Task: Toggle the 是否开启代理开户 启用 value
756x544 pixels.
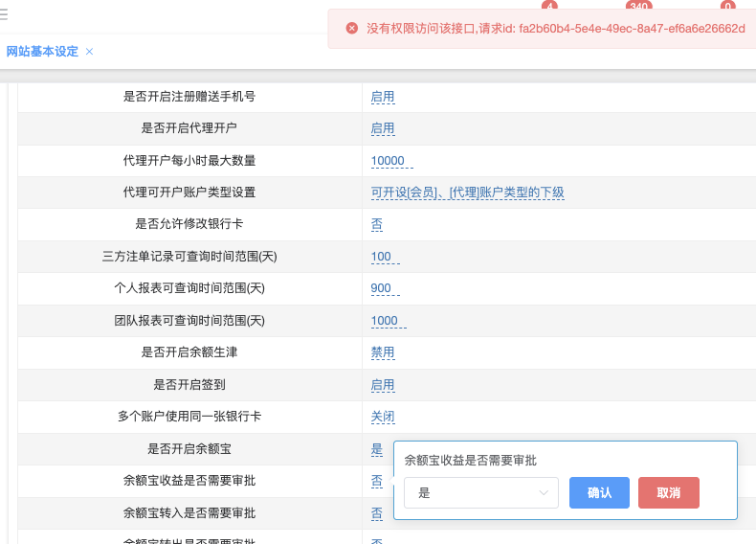Action: (383, 128)
